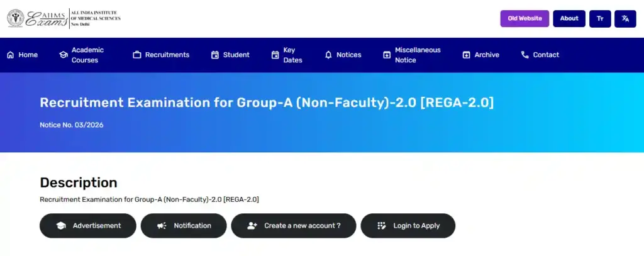Click the Home house icon
This screenshot has height=256, width=644.
10,55
